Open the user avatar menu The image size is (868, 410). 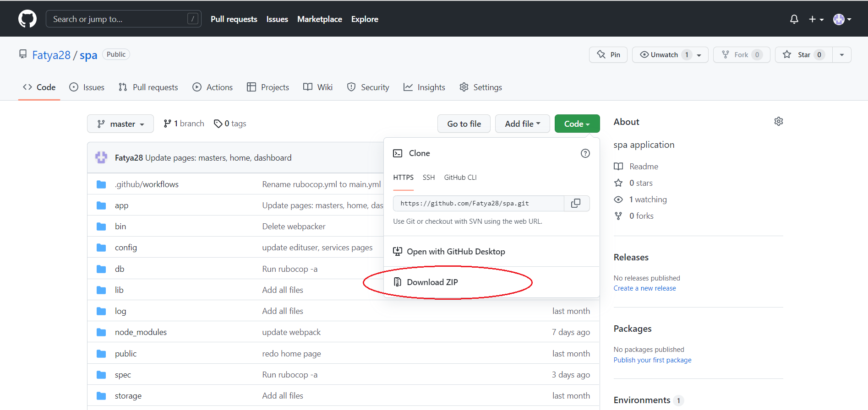(x=842, y=19)
